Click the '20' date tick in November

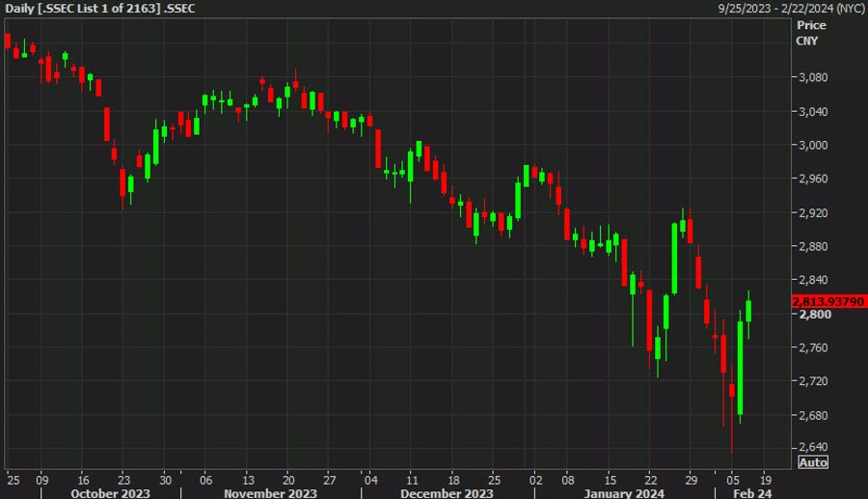click(x=288, y=480)
